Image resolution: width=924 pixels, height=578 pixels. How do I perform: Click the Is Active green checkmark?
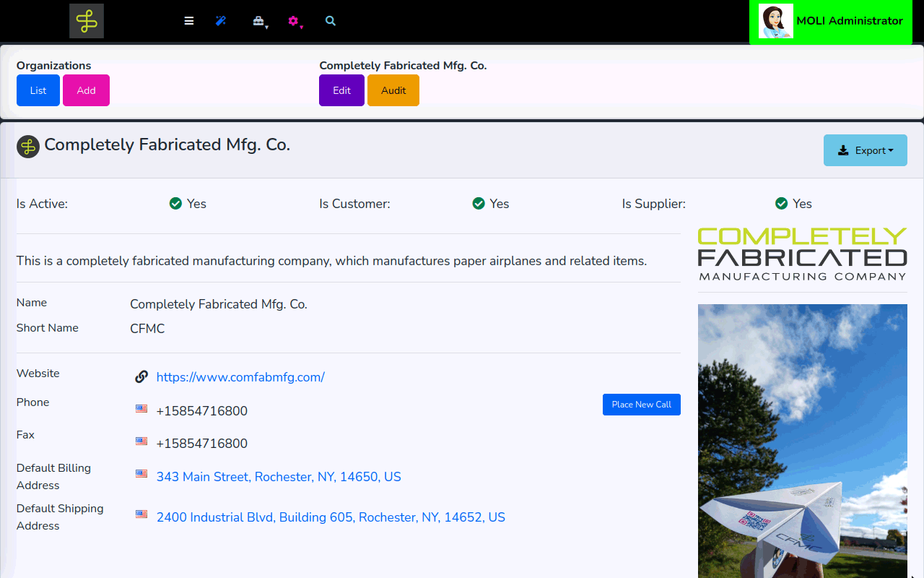175,204
